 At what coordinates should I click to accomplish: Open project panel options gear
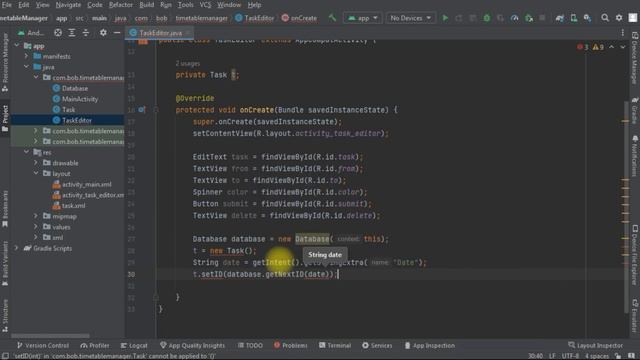pyautogui.click(x=103, y=33)
